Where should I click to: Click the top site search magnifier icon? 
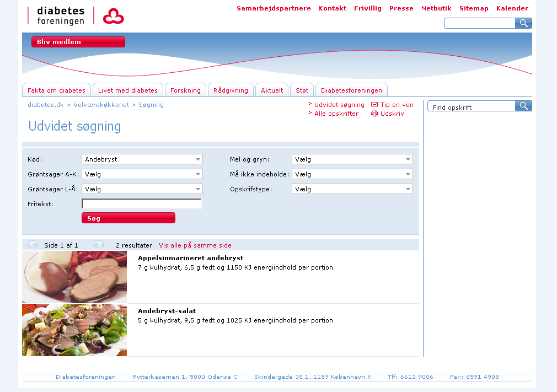523,23
